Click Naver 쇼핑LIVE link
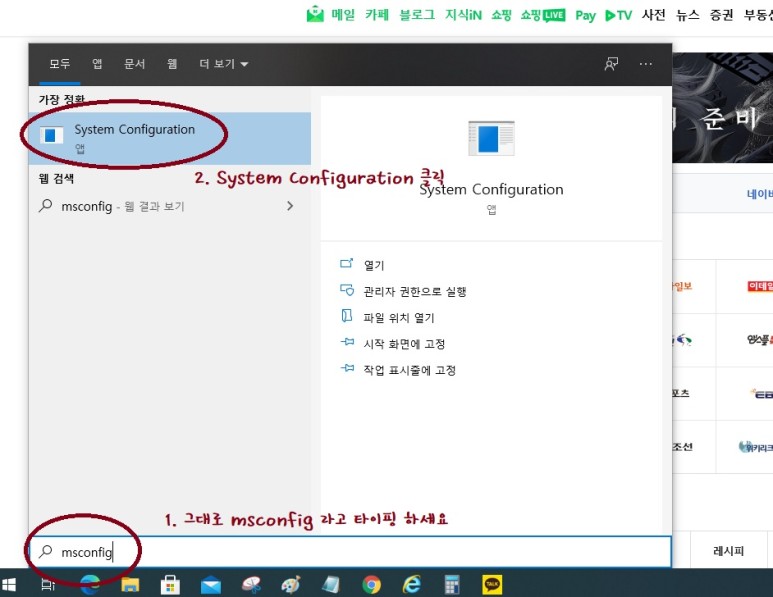Viewport: 773px width, 597px height. (x=543, y=15)
